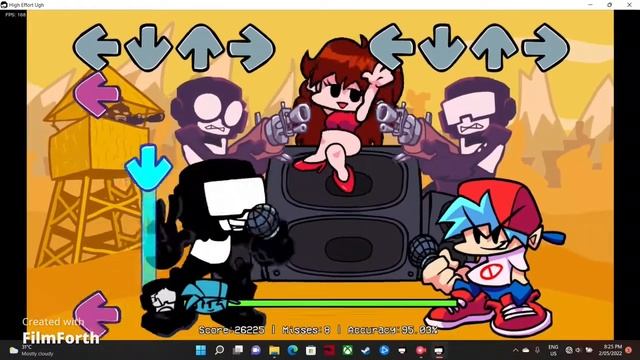Click the OneDrive cloud tray icon
640x360 pixels.
[x=526, y=350]
